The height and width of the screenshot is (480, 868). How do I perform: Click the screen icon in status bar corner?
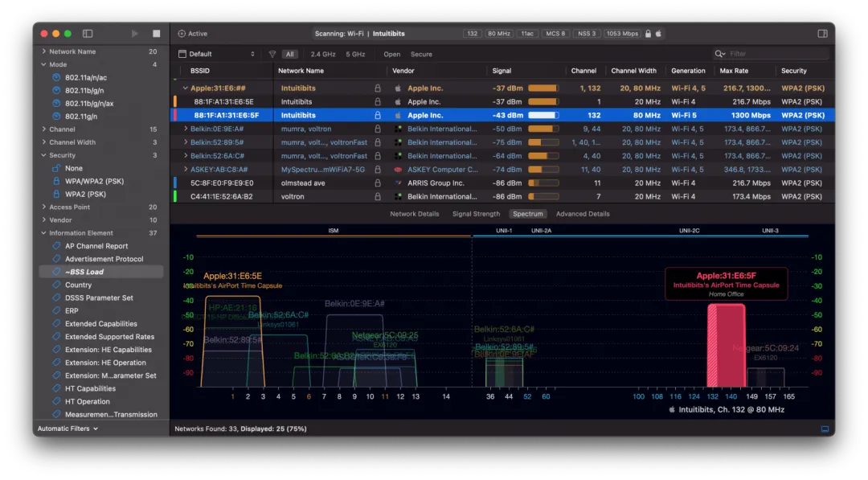825,429
